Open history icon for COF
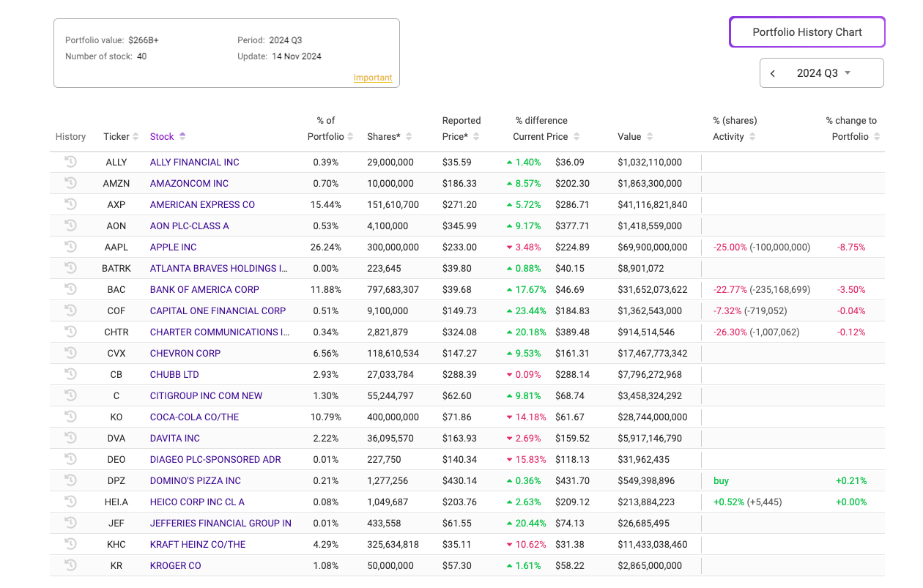 pos(70,310)
